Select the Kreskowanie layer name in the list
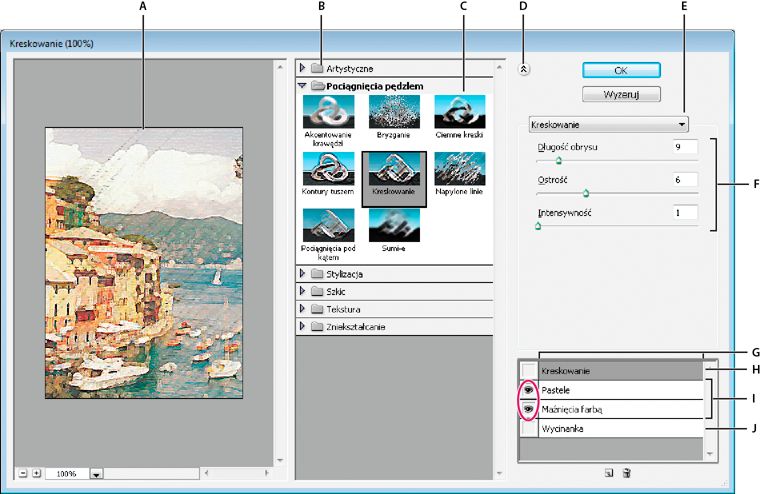Image resolution: width=761 pixels, height=494 pixels. 566,371
